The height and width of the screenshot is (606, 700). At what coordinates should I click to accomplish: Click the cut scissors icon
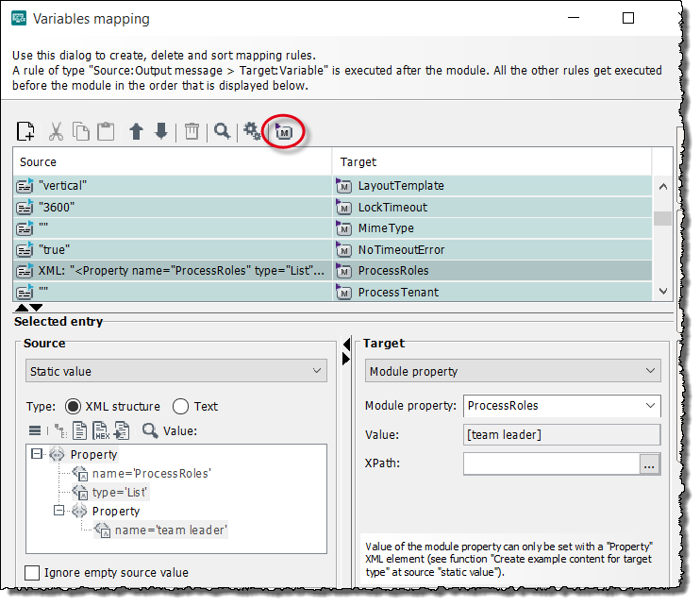56,132
